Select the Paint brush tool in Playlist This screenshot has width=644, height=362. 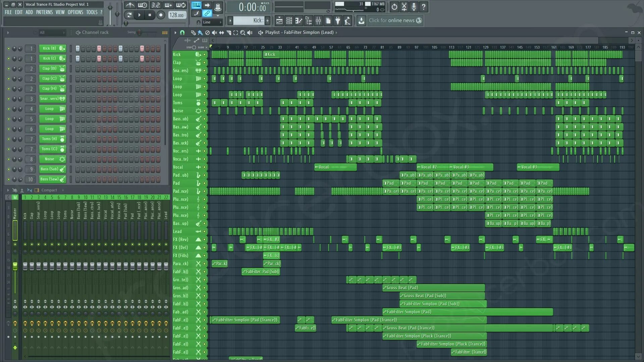pos(200,33)
